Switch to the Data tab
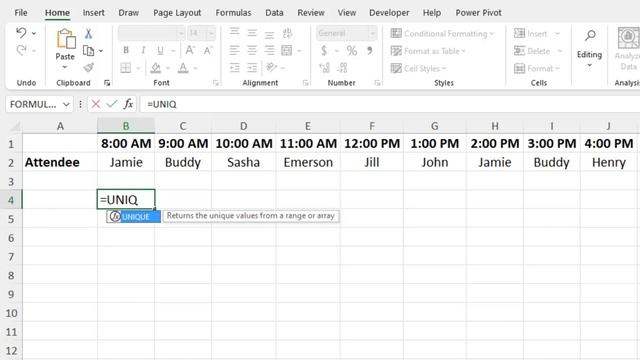The height and width of the screenshot is (360, 640). (274, 13)
